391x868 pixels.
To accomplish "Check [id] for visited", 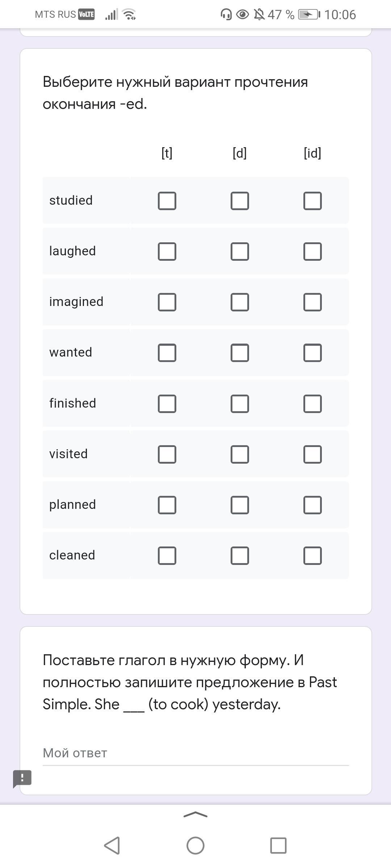I will [x=312, y=454].
